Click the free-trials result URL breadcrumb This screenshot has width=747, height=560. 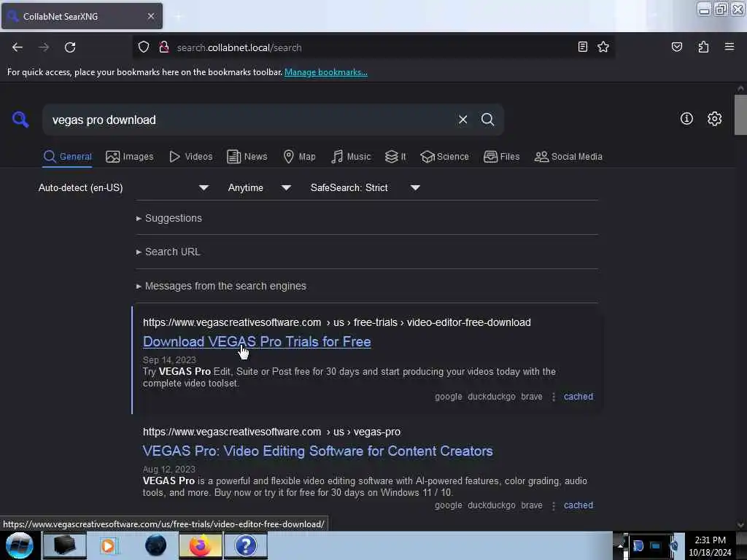point(337,322)
